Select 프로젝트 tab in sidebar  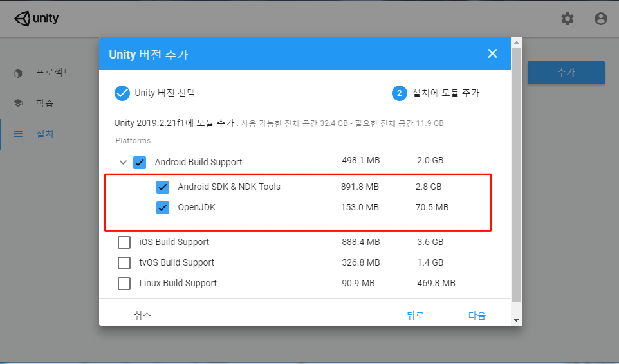(53, 72)
